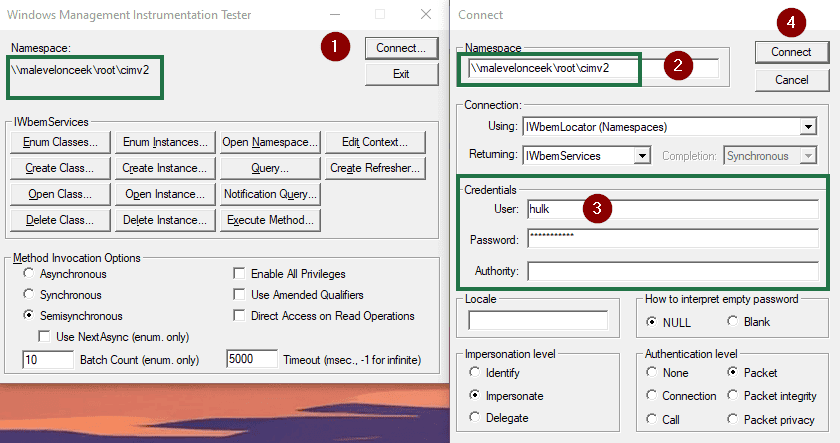840x443 pixels.
Task: Select Packet privacy authentication level
Action: 733,421
